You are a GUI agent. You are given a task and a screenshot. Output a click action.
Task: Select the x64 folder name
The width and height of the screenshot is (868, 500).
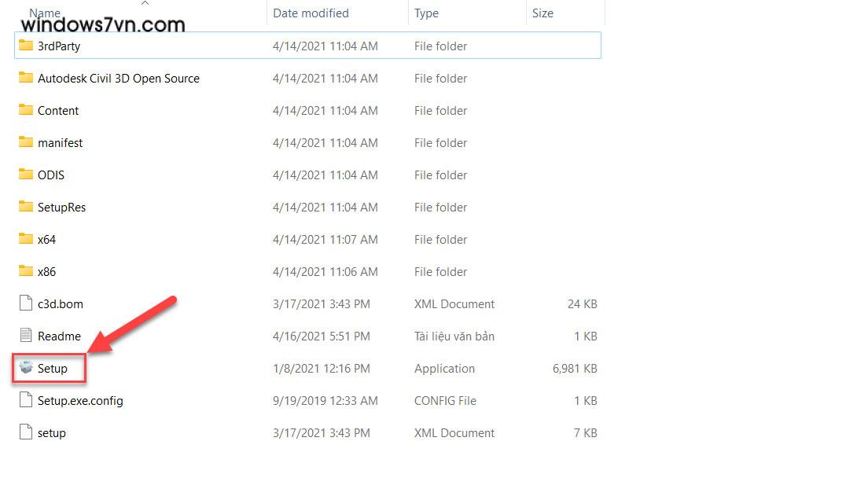[x=46, y=239]
